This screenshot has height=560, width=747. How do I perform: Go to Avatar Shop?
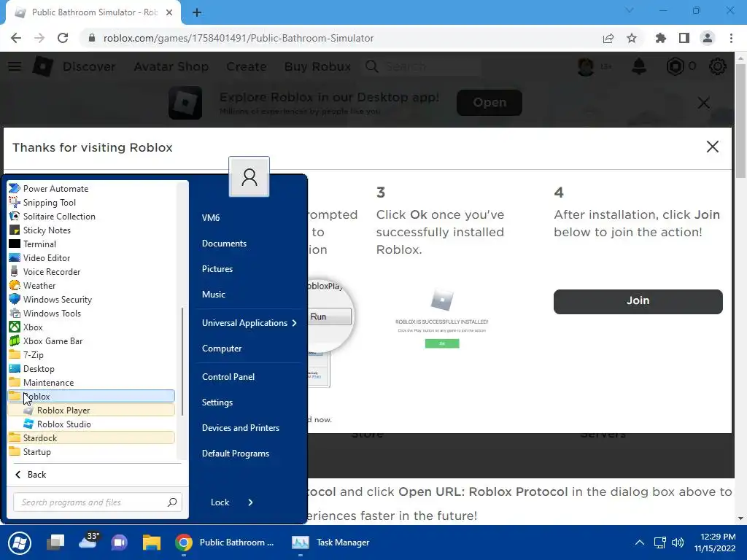[x=171, y=66]
